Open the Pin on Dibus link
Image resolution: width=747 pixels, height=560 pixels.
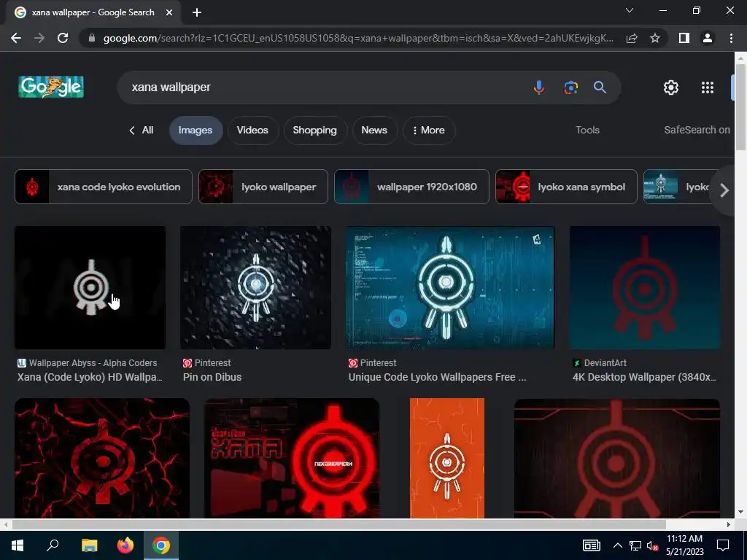point(212,377)
